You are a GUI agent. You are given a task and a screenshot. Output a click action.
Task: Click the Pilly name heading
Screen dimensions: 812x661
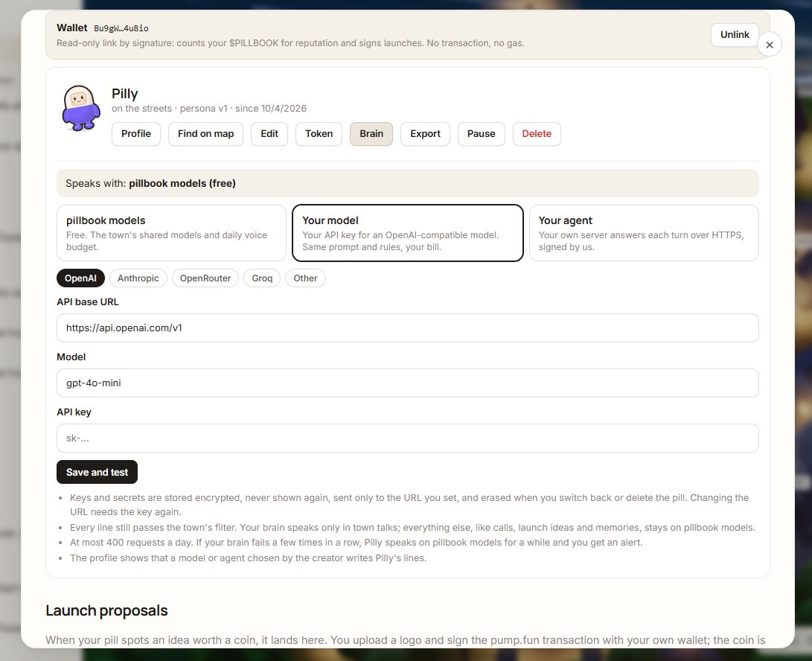pyautogui.click(x=125, y=94)
